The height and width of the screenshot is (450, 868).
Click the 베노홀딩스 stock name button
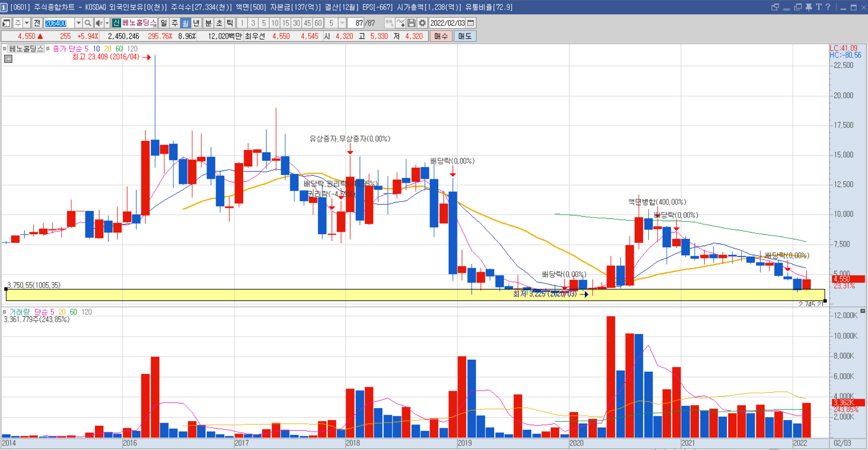[140, 23]
